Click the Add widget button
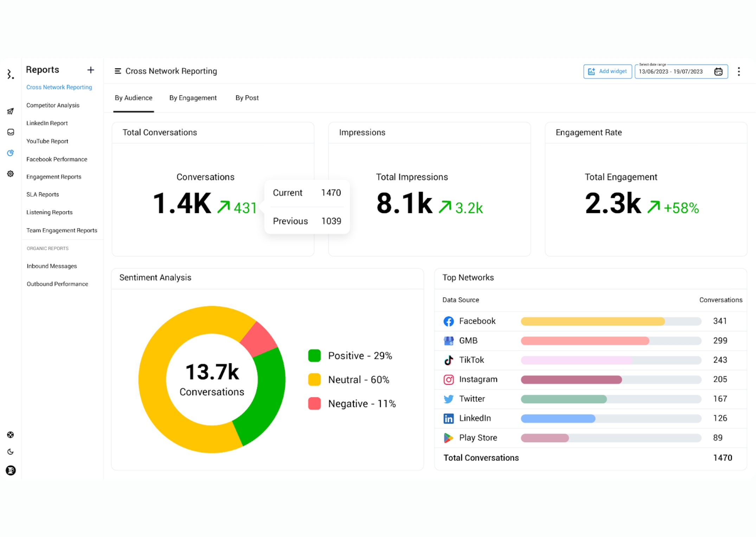 click(x=607, y=71)
